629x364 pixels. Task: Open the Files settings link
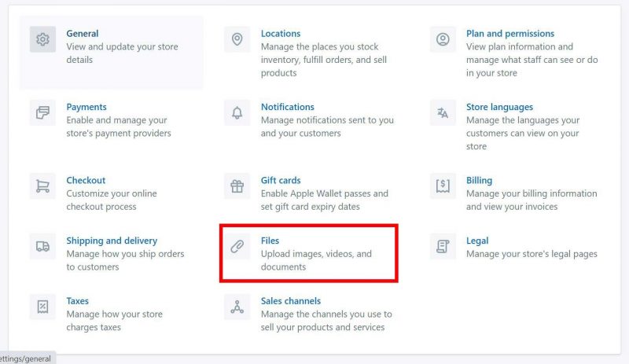click(270, 241)
